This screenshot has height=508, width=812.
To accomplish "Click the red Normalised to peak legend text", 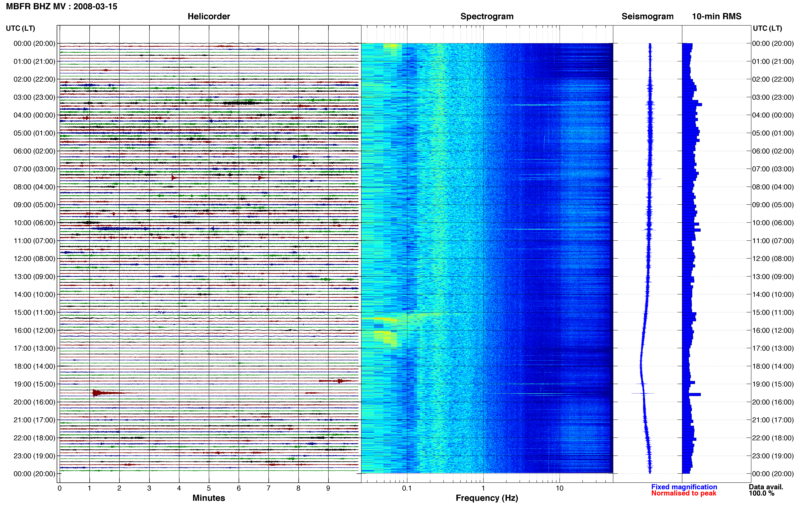I will [x=684, y=493].
